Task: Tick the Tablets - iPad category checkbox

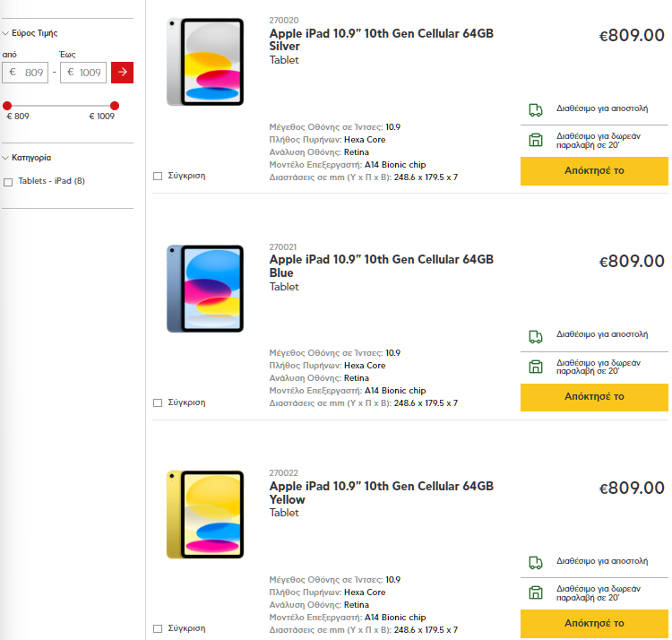Action: click(x=8, y=182)
